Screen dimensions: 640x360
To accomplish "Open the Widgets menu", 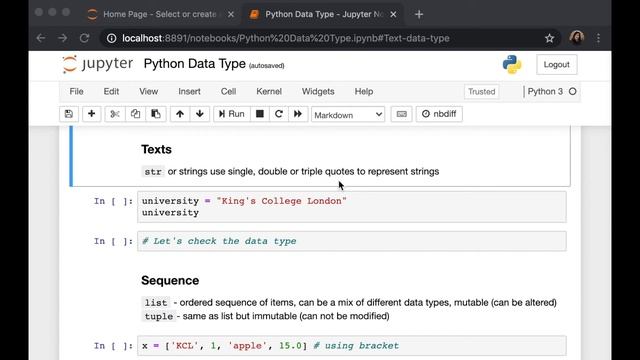I will [318, 91].
